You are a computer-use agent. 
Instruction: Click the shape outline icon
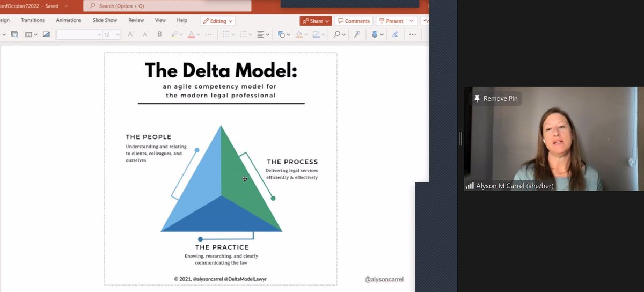[316, 34]
